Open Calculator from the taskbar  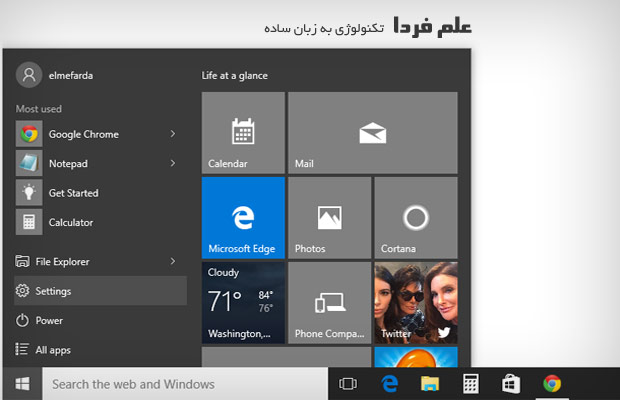click(x=468, y=383)
